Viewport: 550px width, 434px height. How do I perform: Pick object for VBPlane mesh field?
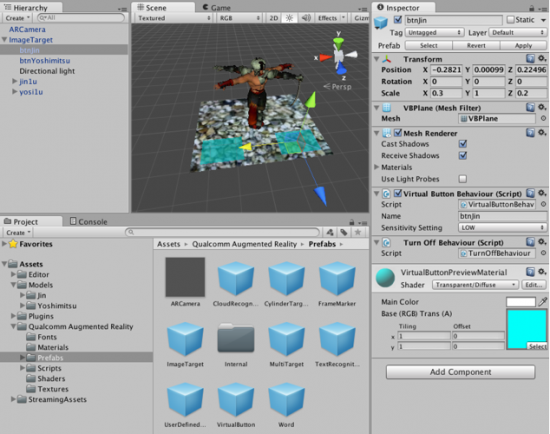tap(543, 119)
